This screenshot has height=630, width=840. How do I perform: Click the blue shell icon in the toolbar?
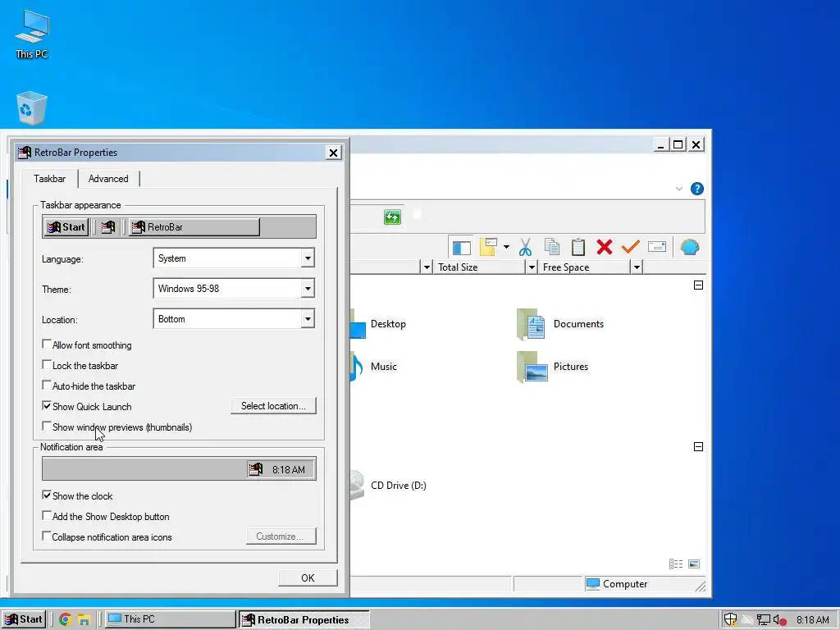(689, 247)
